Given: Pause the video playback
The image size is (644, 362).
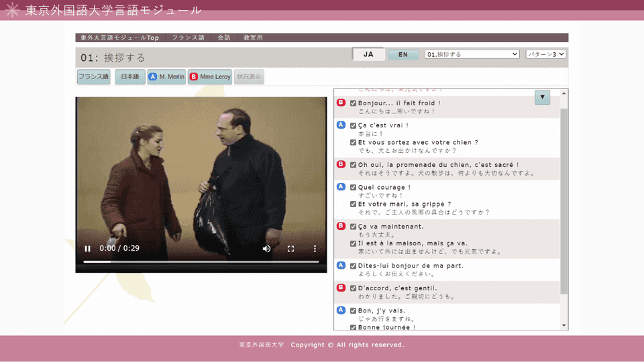Looking at the screenshot, I should pyautogui.click(x=88, y=249).
